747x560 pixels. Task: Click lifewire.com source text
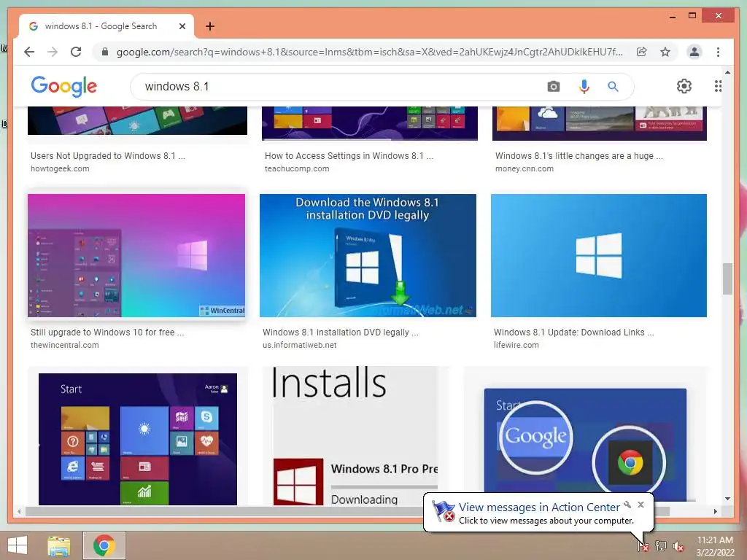click(516, 345)
